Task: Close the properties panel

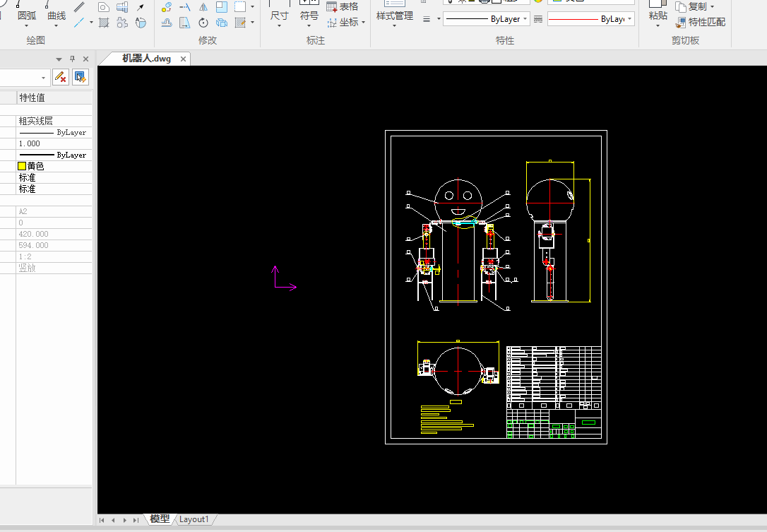Action: pos(85,59)
